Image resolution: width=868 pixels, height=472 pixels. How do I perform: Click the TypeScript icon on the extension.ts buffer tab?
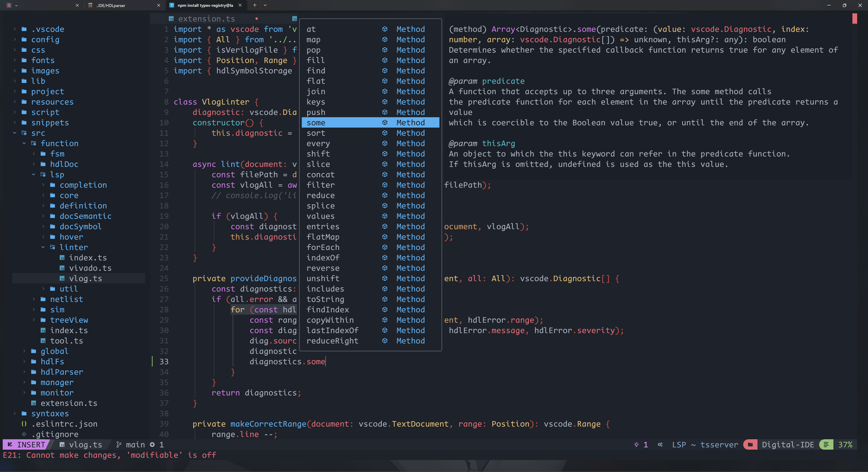tap(171, 19)
